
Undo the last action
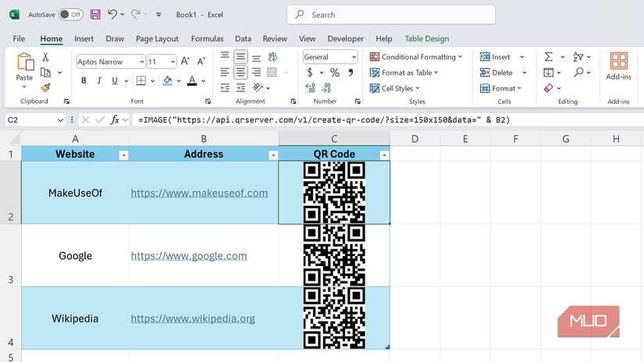point(112,14)
